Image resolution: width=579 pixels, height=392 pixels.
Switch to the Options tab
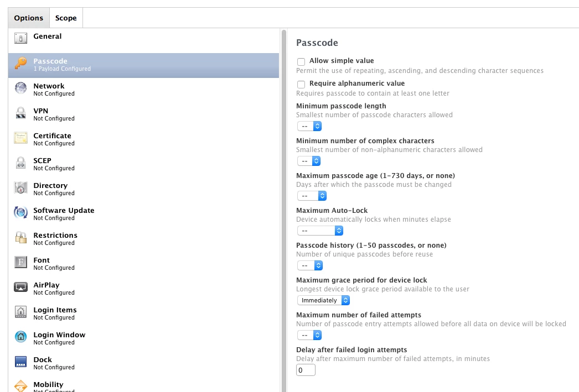(x=28, y=18)
